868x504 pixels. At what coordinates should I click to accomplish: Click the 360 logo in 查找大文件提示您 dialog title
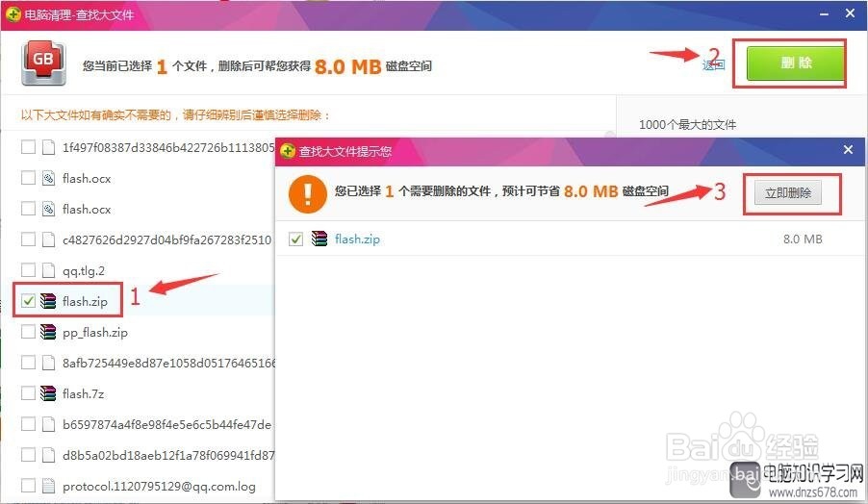pyautogui.click(x=288, y=150)
